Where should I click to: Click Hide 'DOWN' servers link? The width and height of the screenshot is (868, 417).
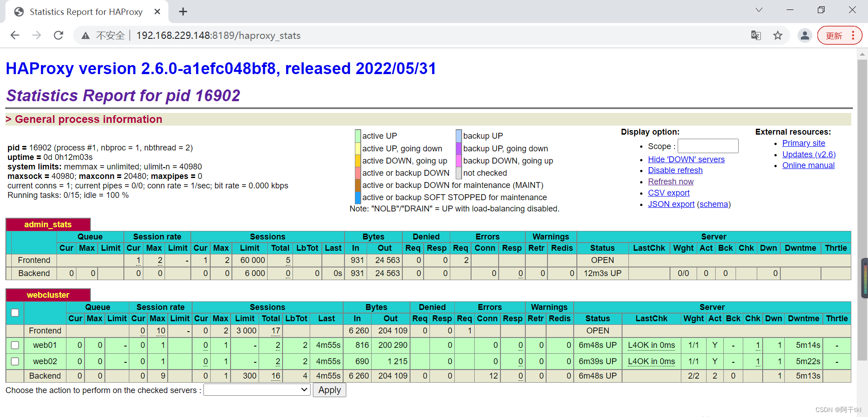pyautogui.click(x=686, y=159)
